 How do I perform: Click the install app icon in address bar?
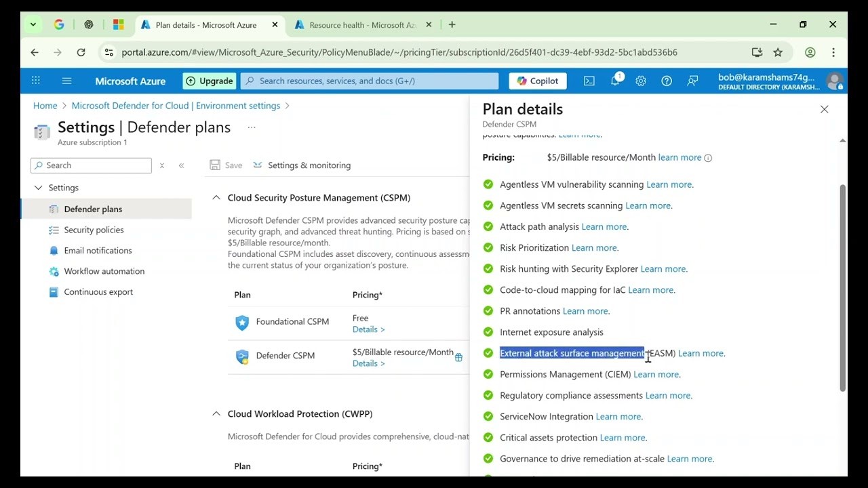[757, 52]
